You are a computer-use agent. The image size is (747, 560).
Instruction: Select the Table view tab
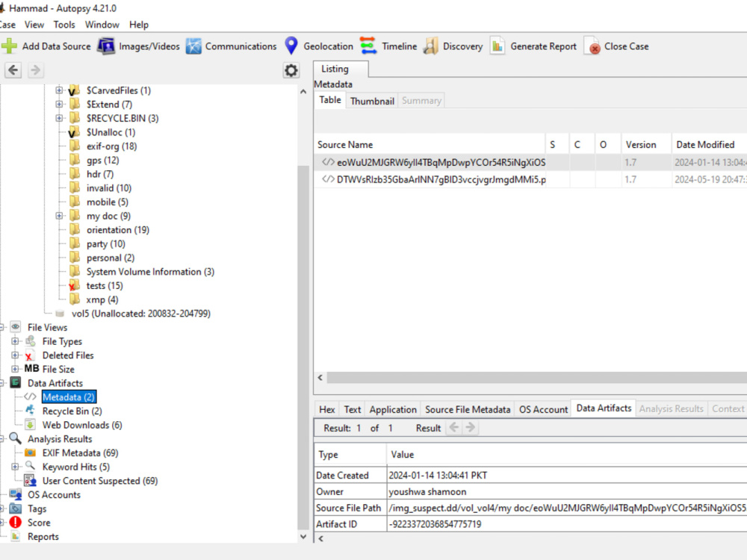(x=330, y=101)
